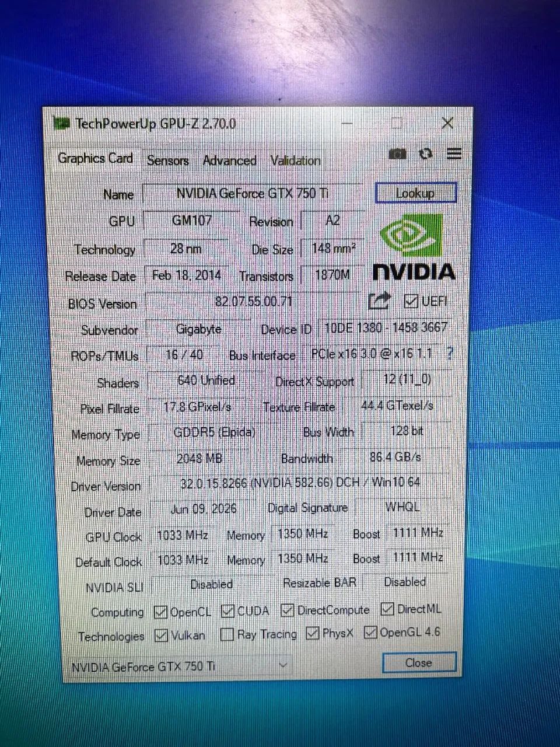Toggle the Vulkan checkbox
This screenshot has width=560, height=747.
coord(161,636)
